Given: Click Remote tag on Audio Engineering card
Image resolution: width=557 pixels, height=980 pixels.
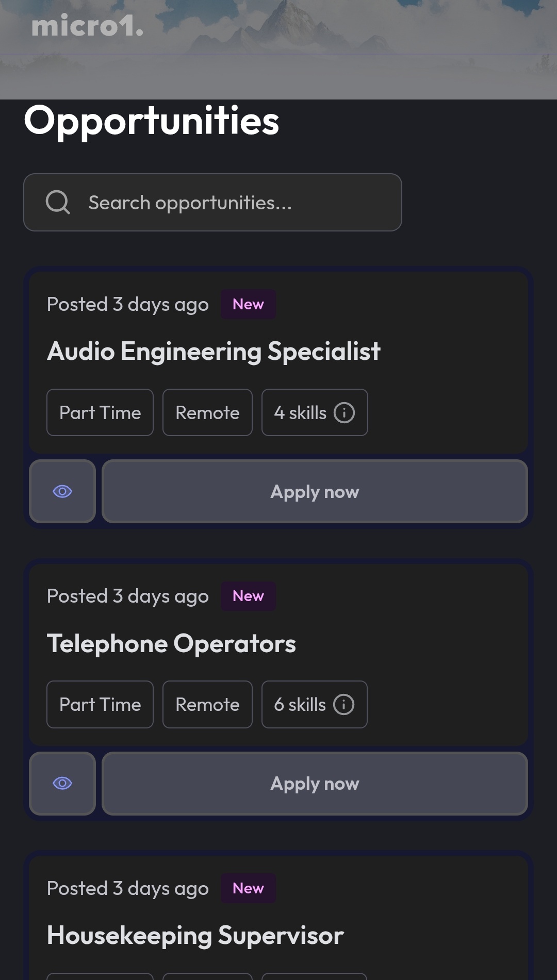Looking at the screenshot, I should (x=207, y=412).
